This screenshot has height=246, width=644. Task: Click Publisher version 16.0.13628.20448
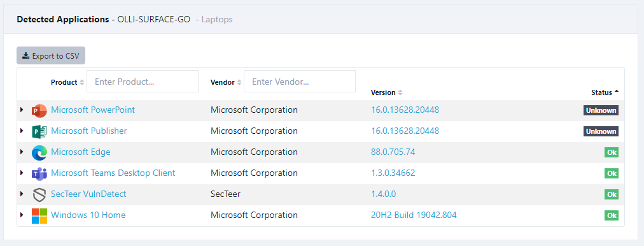tap(405, 131)
